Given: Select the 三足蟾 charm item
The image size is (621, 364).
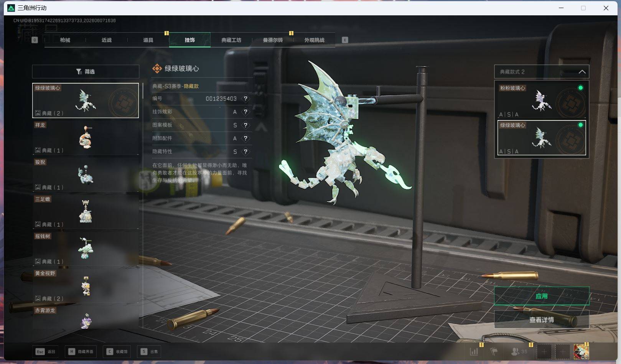Looking at the screenshot, I should 86,212.
